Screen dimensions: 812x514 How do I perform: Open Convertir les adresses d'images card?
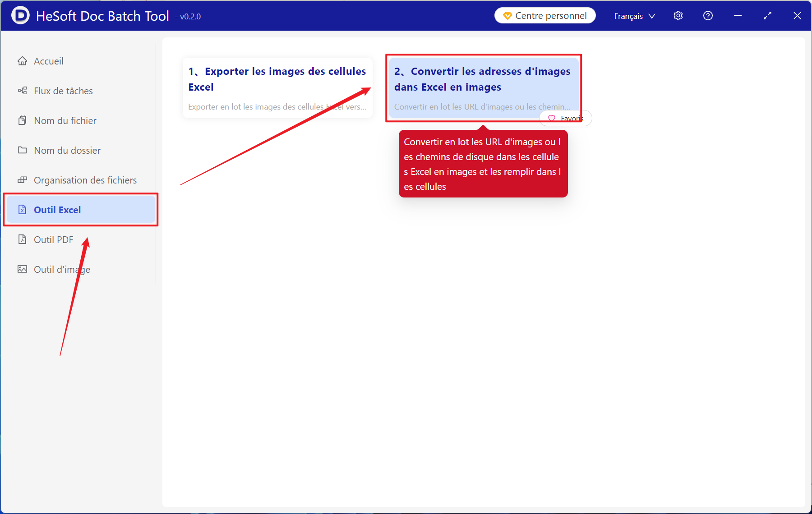tap(484, 88)
